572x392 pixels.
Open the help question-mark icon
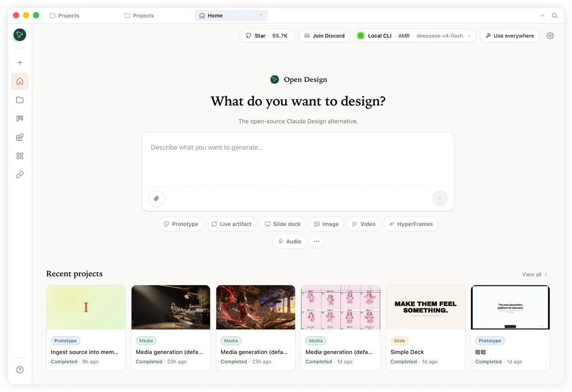20,370
